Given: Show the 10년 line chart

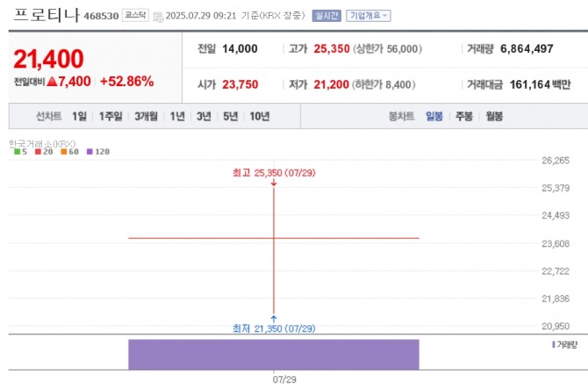Looking at the screenshot, I should click(259, 117).
